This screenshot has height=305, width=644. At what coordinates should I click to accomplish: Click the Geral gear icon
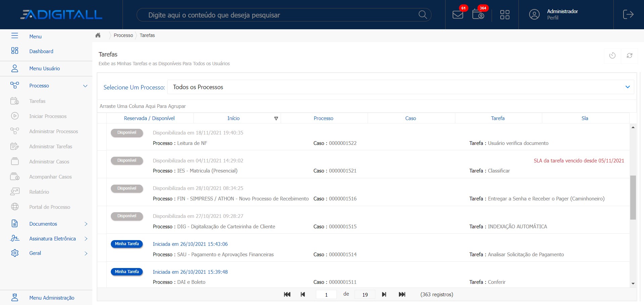15,253
